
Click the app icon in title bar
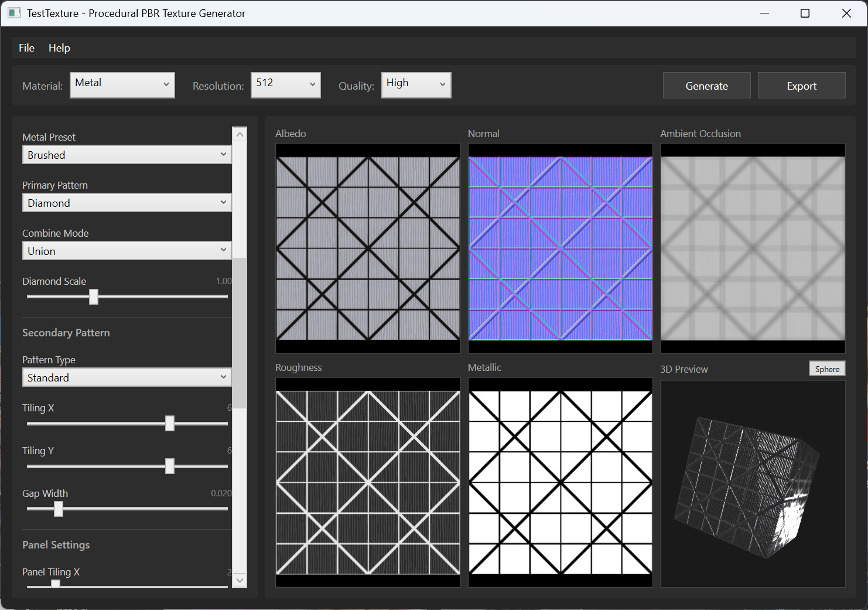tap(14, 13)
